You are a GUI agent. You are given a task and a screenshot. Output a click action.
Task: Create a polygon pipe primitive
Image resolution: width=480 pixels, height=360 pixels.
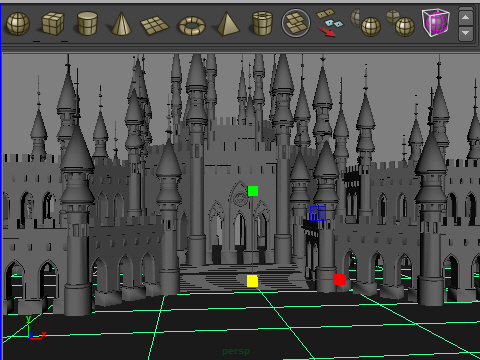pyautogui.click(x=262, y=23)
